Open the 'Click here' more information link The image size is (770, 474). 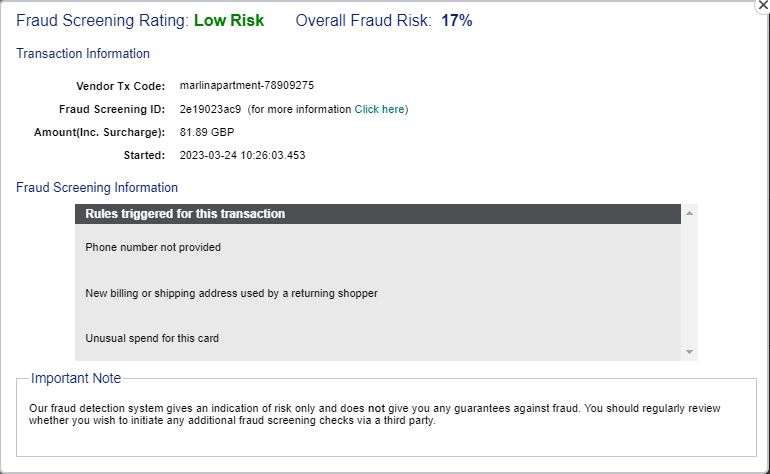pyautogui.click(x=379, y=109)
